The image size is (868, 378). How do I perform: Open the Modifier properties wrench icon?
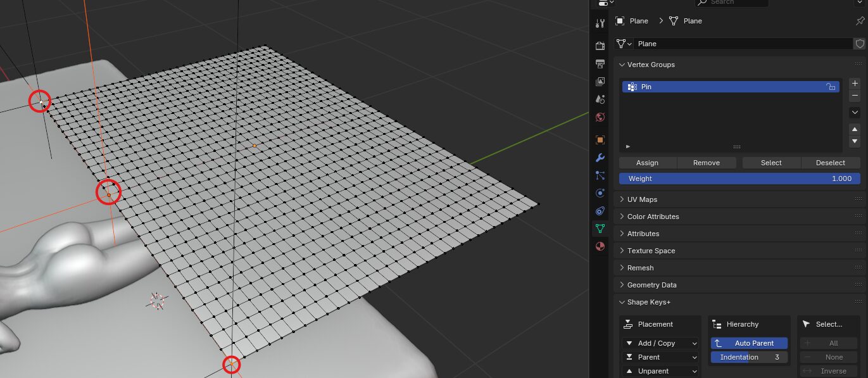600,157
